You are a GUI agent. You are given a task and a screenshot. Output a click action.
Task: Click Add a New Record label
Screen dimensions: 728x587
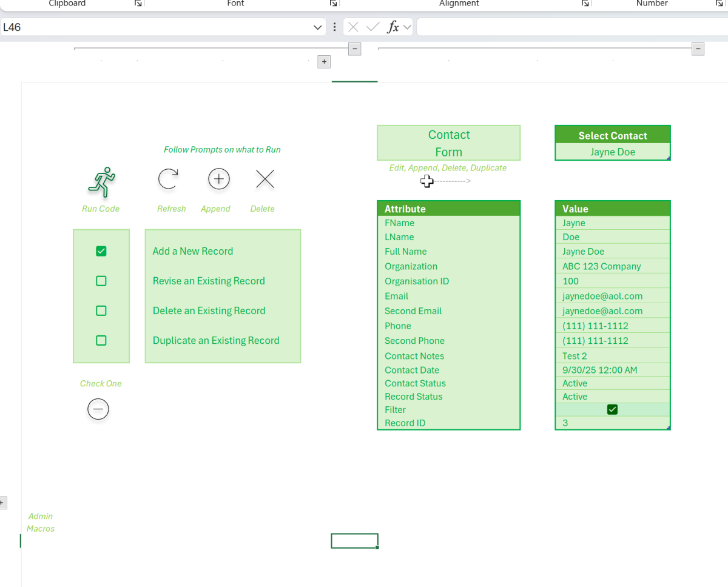193,251
